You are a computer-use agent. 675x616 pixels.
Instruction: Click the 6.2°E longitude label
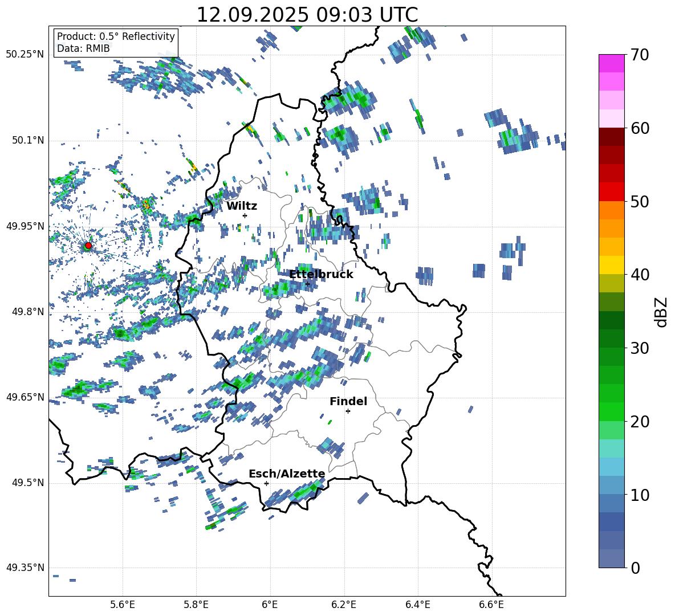[344, 605]
